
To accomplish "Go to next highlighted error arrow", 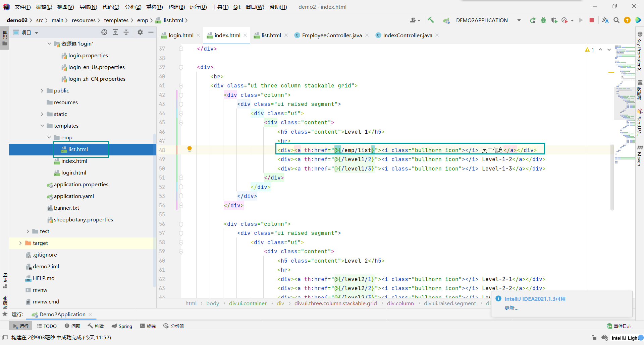I will tap(609, 50).
